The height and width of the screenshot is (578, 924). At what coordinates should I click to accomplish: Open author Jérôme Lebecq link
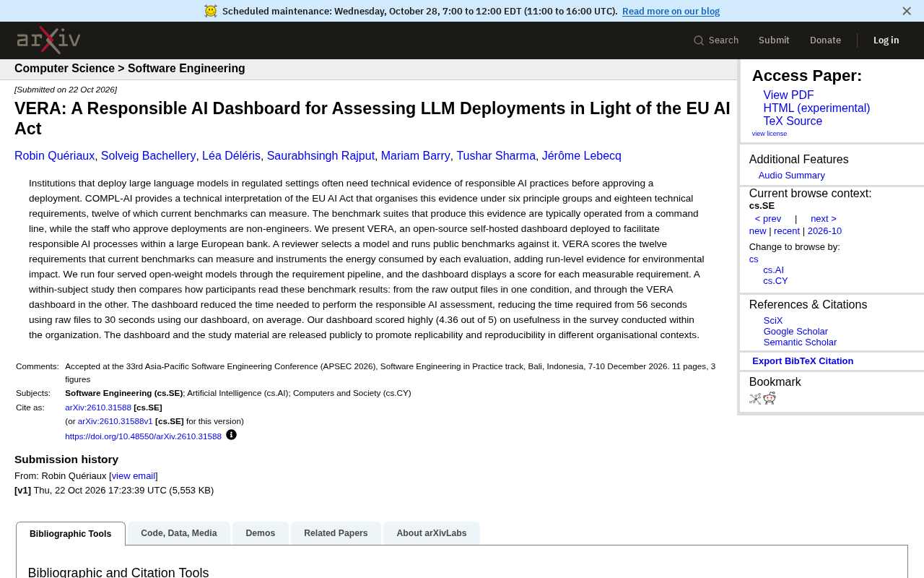click(582, 156)
